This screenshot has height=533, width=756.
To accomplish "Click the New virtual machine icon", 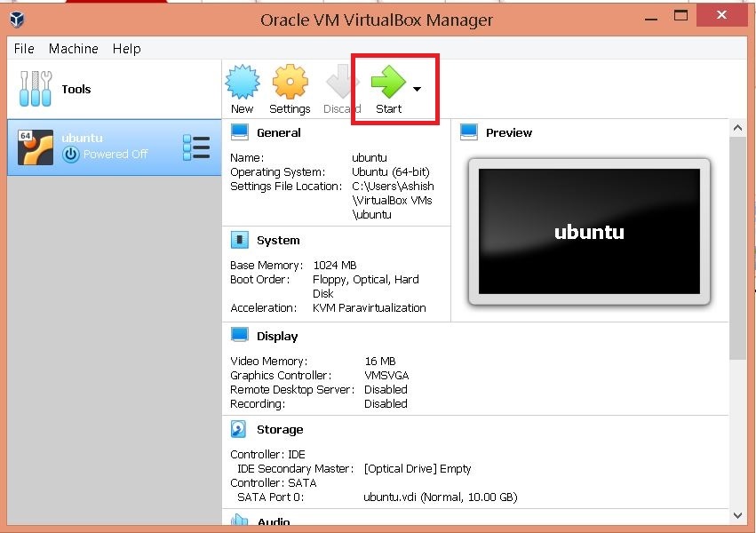I will [242, 83].
